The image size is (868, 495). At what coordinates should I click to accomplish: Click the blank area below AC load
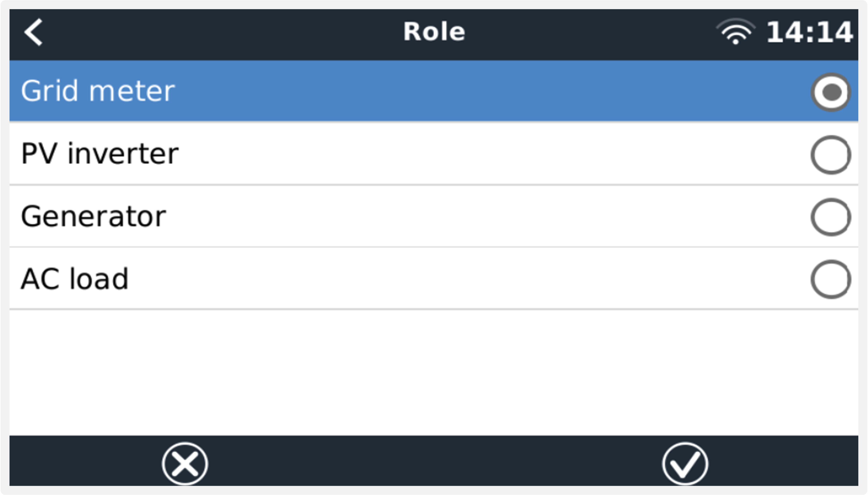434,372
